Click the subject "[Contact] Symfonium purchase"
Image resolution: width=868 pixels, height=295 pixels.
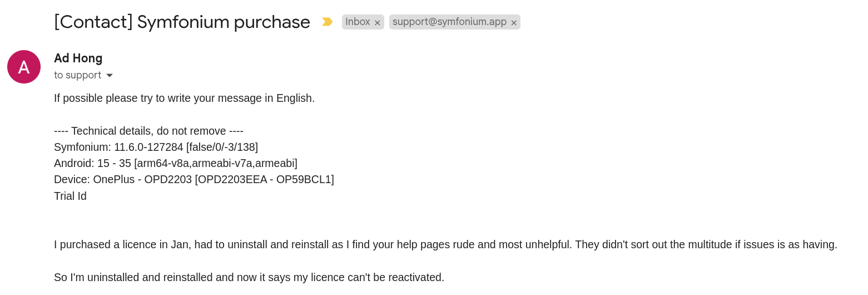coord(182,22)
